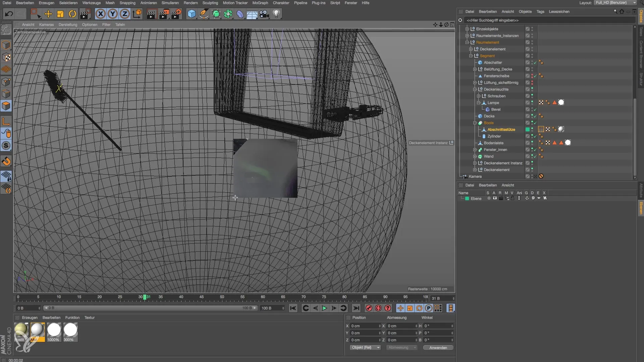Collapse the Raumelement tree node

coord(467,42)
